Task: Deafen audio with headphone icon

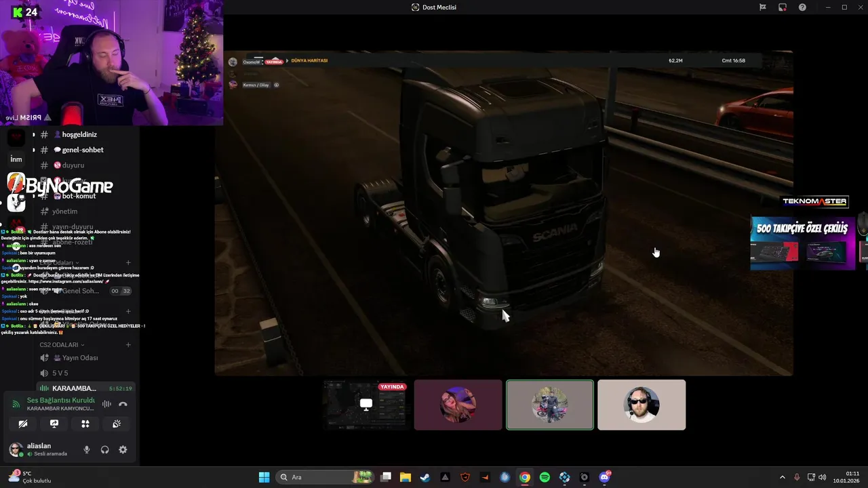Action: 104,449
